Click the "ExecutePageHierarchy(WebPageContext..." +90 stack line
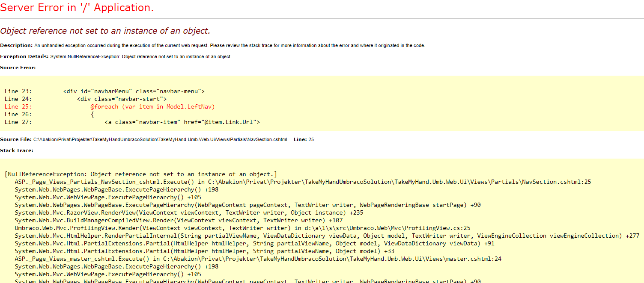This screenshot has height=283, width=644. click(247, 205)
